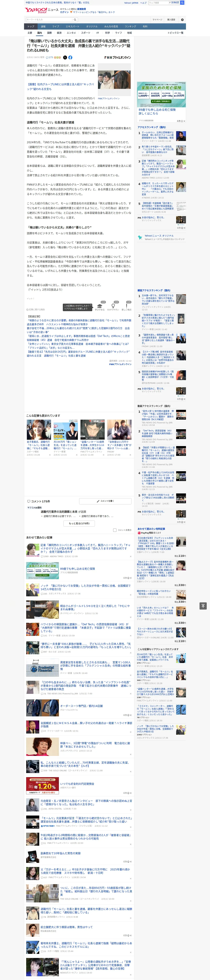Open the 【画像】社内グループLINE link
This screenshot has height=980, width=210.
(60, 87)
